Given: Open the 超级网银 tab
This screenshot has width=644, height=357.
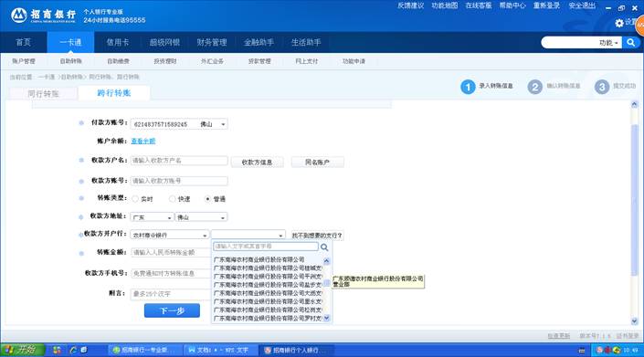Looking at the screenshot, I should coord(164,42).
